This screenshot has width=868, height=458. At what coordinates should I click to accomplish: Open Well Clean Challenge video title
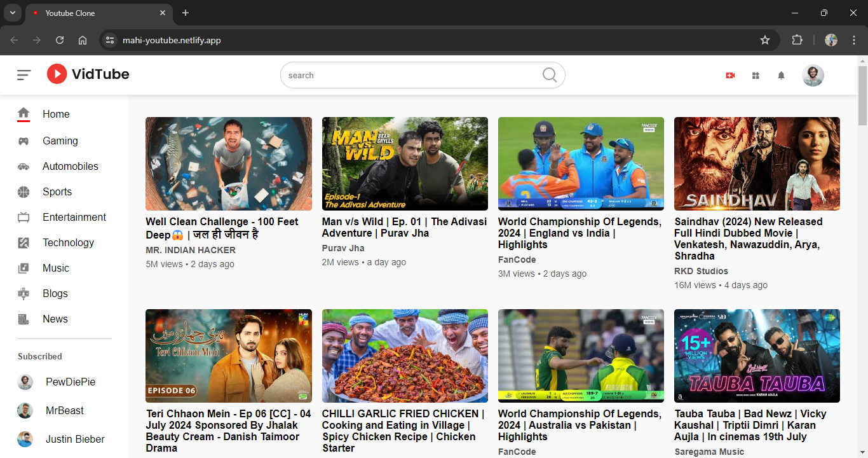point(222,228)
